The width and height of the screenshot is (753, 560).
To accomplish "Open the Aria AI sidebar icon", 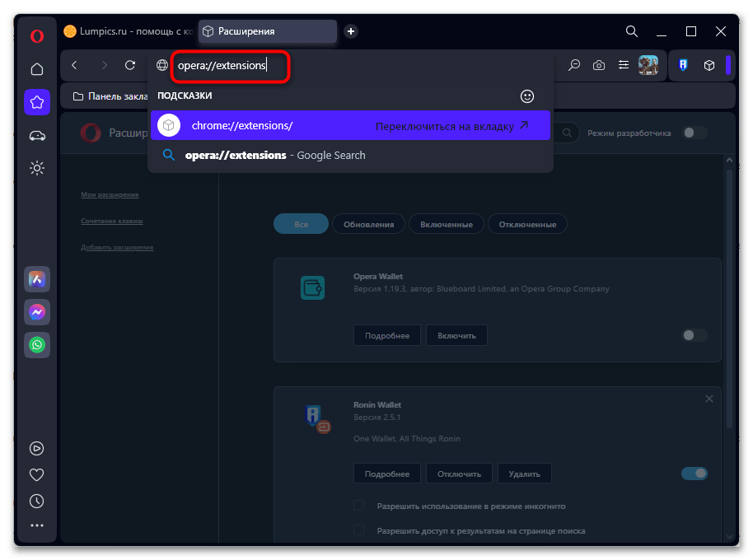I will 37,279.
